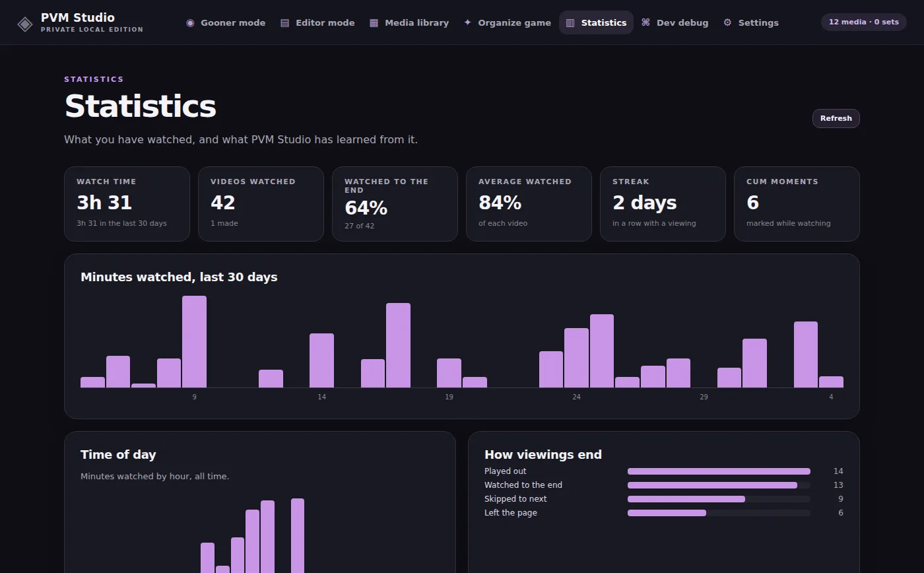Viewport: 924px width, 573px height.
Task: Click the PVM Studio title text
Action: [78, 17]
